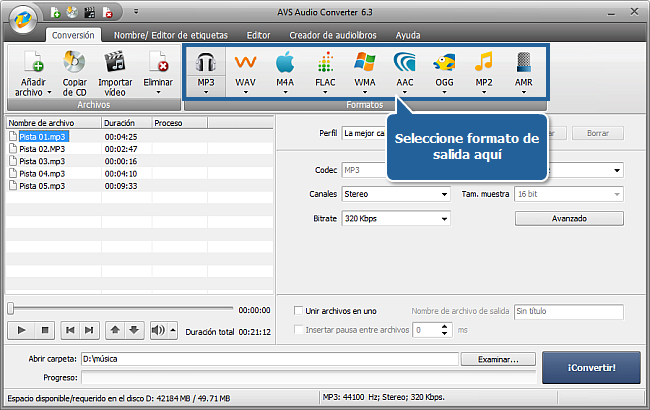The image size is (650, 410).
Task: Open the Canales dropdown
Action: (x=395, y=194)
